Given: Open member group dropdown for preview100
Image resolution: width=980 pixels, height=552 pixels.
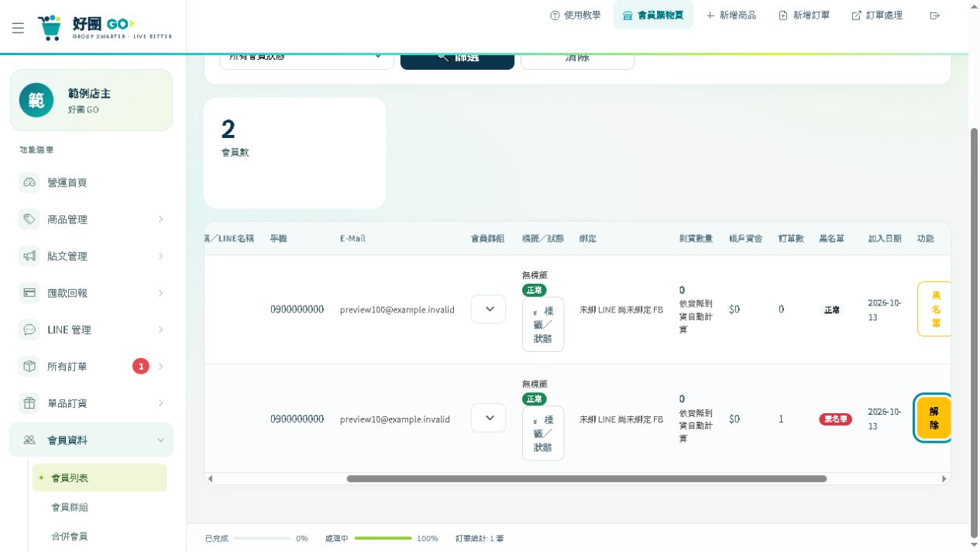Looking at the screenshot, I should (488, 309).
